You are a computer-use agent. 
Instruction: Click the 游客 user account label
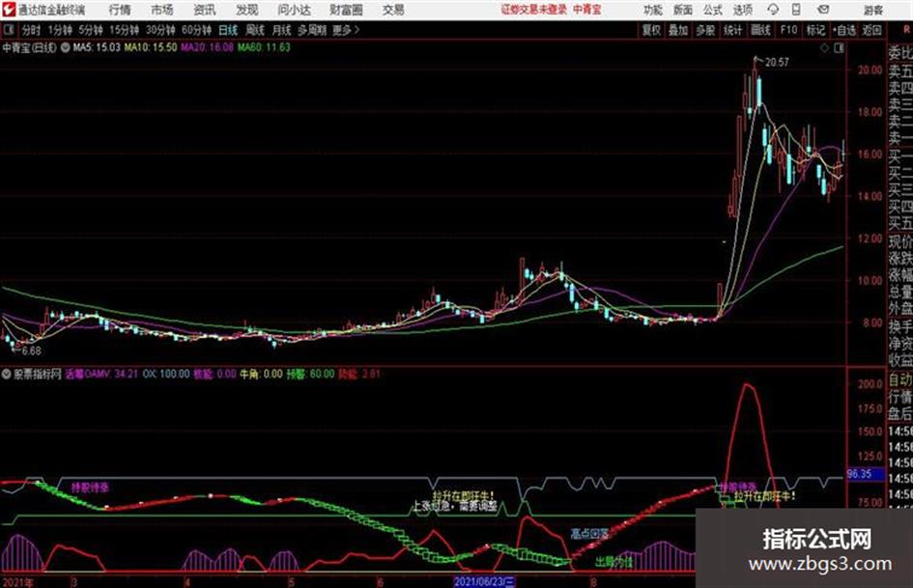click(872, 10)
